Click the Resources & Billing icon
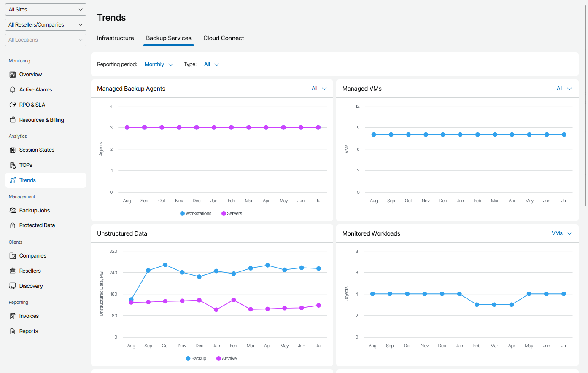Screen dimensions: 588x373 [13, 120]
